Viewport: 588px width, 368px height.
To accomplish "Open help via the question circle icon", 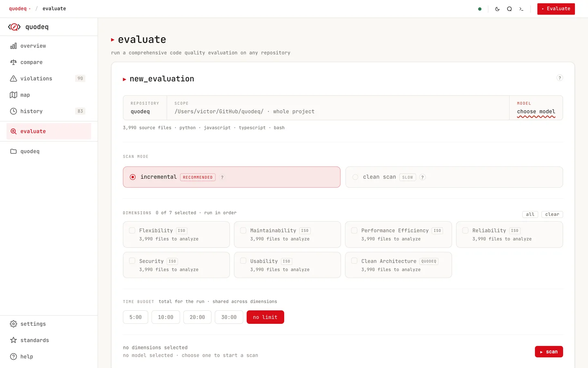I will tap(13, 357).
